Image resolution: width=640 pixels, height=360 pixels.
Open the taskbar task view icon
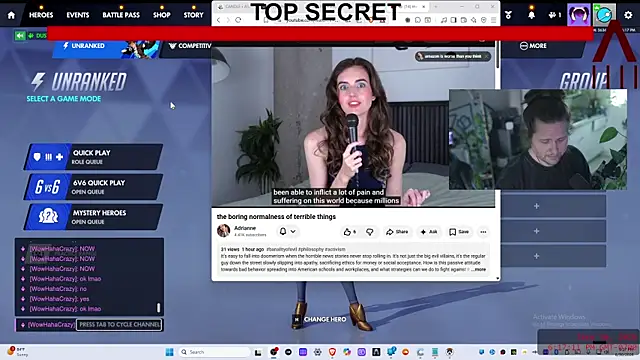[258, 352]
